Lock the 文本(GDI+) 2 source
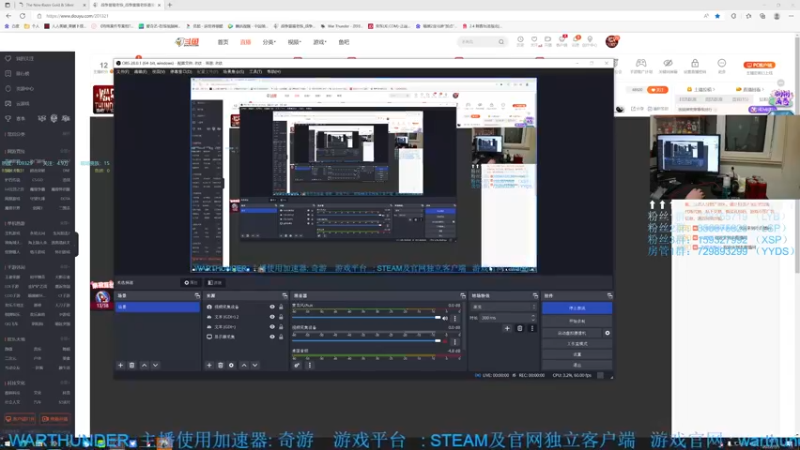Image resolution: width=800 pixels, height=450 pixels. 281,317
